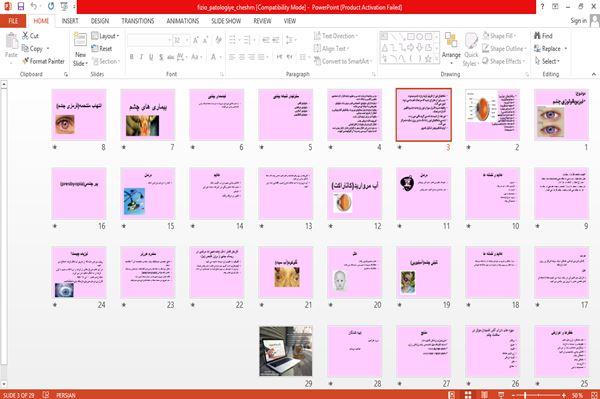This screenshot has height=399, width=600.
Task: Click Convert to SmartArt
Action: click(343, 61)
